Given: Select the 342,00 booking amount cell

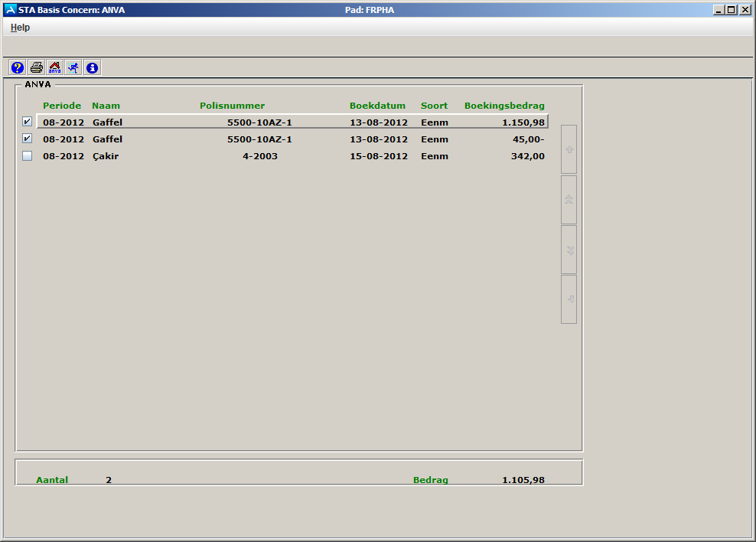Looking at the screenshot, I should (x=527, y=156).
